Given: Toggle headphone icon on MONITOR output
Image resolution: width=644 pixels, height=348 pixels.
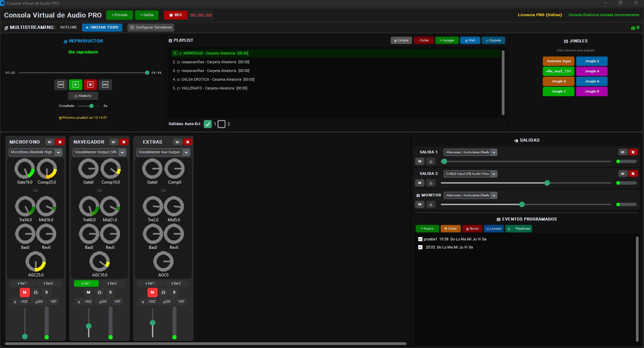Looking at the screenshot, I should click(x=431, y=205).
